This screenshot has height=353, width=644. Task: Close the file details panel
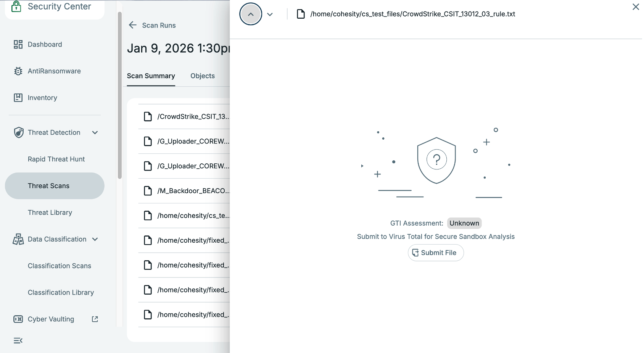(x=636, y=7)
